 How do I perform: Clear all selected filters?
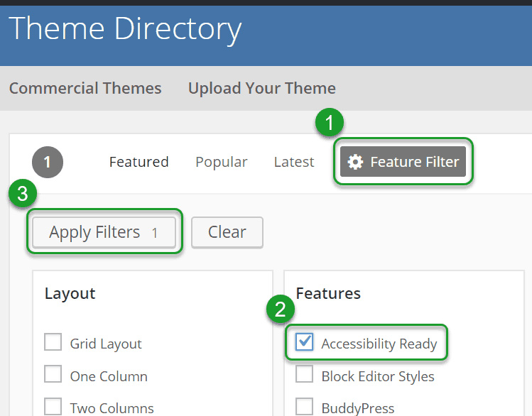(x=227, y=232)
